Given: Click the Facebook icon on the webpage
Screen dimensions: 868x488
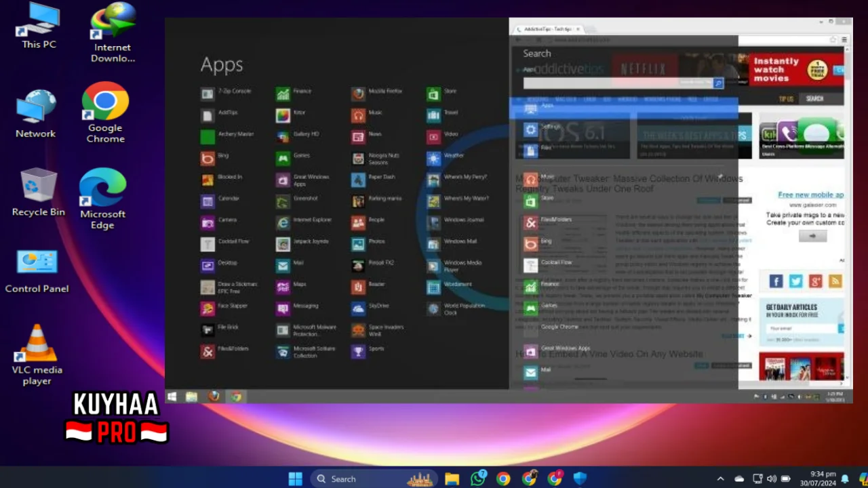Looking at the screenshot, I should [776, 281].
